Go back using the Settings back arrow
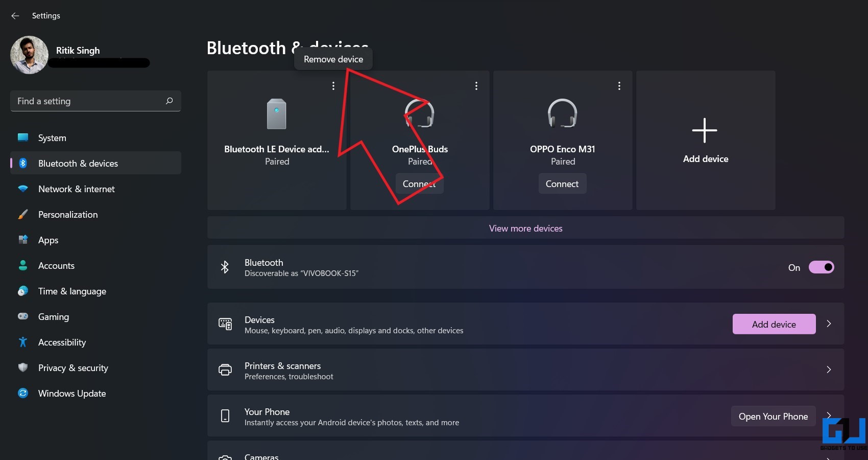This screenshot has width=868, height=460. tap(15, 16)
